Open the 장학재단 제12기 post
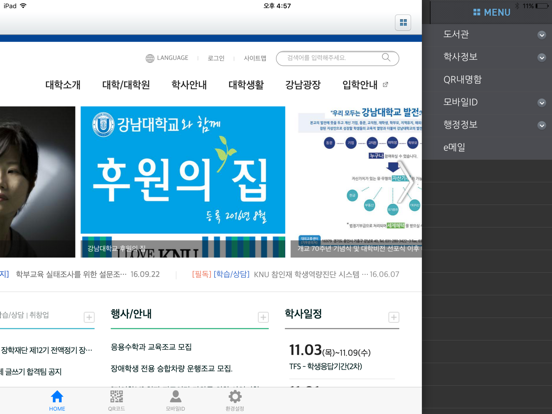Screen dimensions: 552x414 46,350
